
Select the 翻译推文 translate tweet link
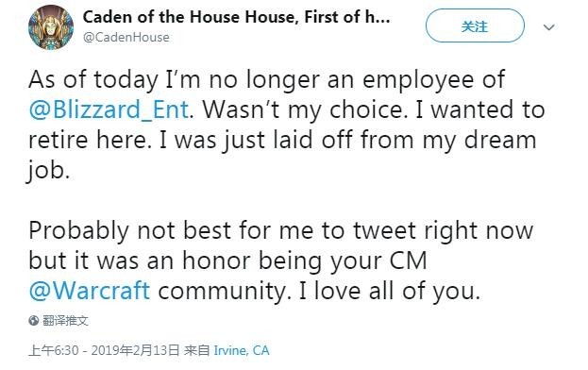click(x=65, y=321)
